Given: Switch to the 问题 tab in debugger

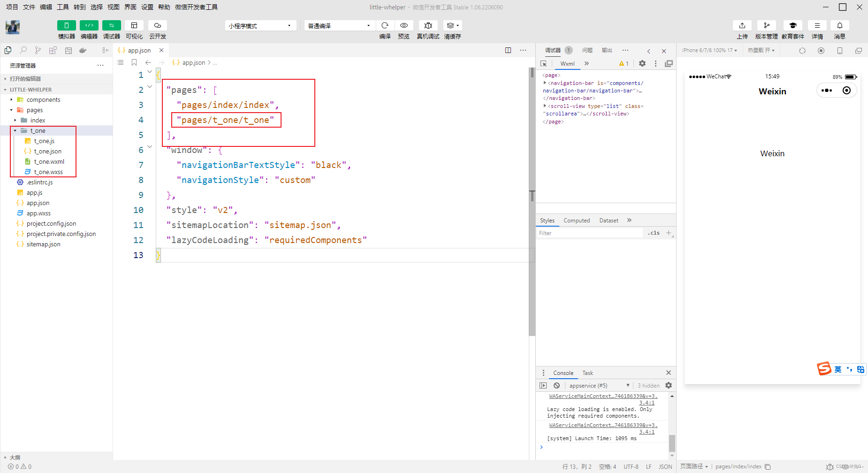Looking at the screenshot, I should (587, 50).
